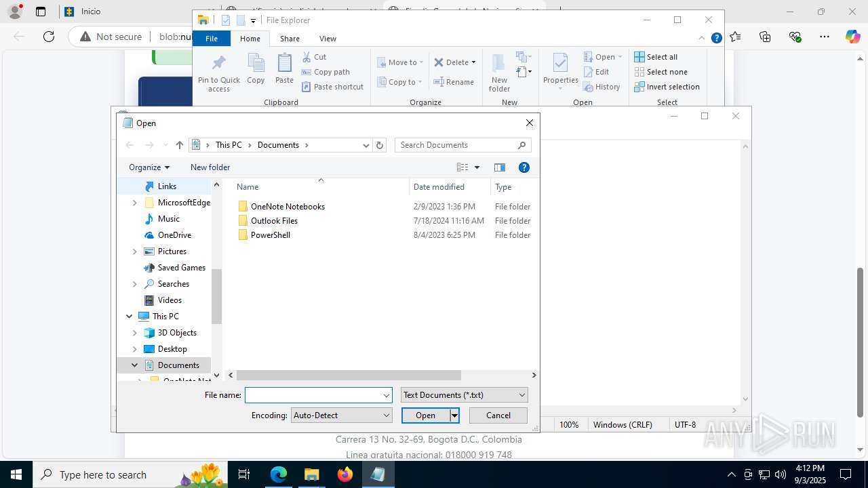Click Edit in the ribbon's Open group
The height and width of the screenshot is (488, 868).
[597, 72]
